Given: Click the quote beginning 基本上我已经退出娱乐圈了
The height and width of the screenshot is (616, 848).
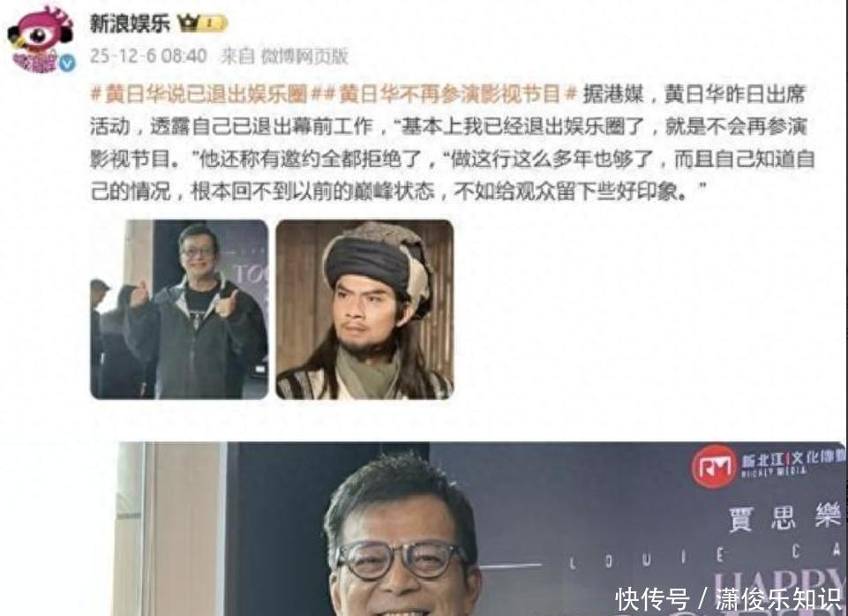Looking at the screenshot, I should 603,126.
